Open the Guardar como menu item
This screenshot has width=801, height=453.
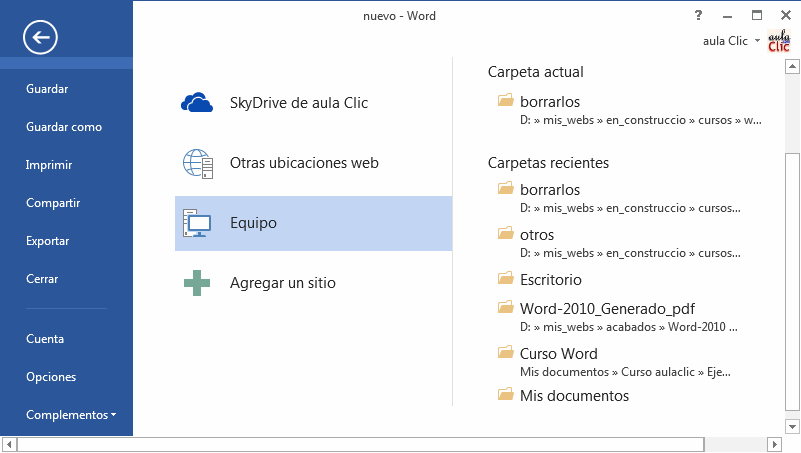click(64, 127)
